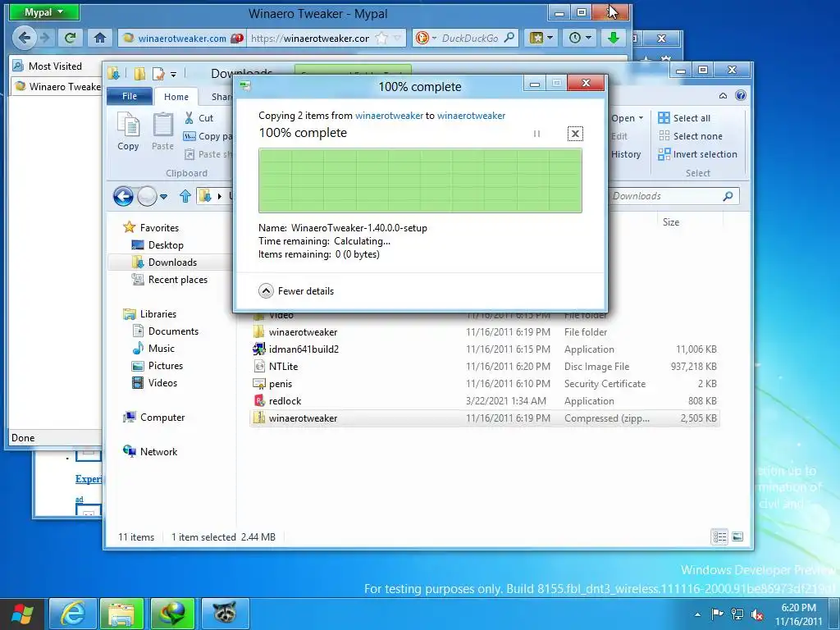
Task: Collapse copy dialog with Fewer details
Action: coord(295,291)
